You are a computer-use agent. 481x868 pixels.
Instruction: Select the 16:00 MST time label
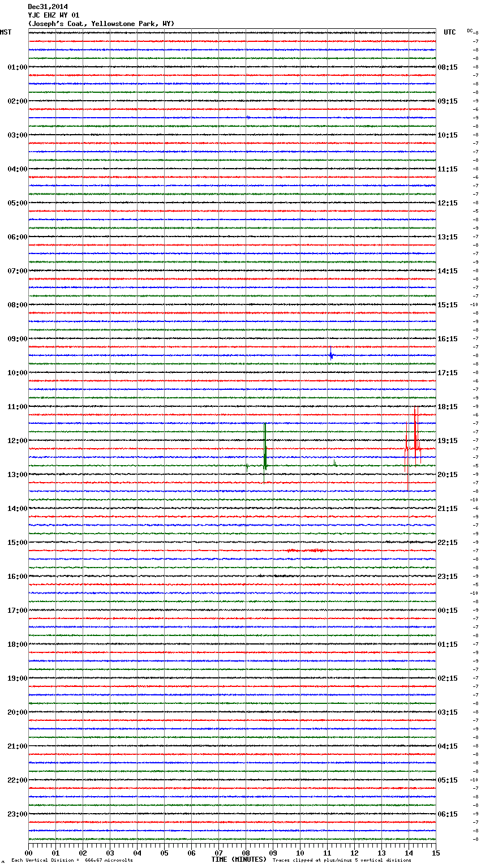point(18,577)
